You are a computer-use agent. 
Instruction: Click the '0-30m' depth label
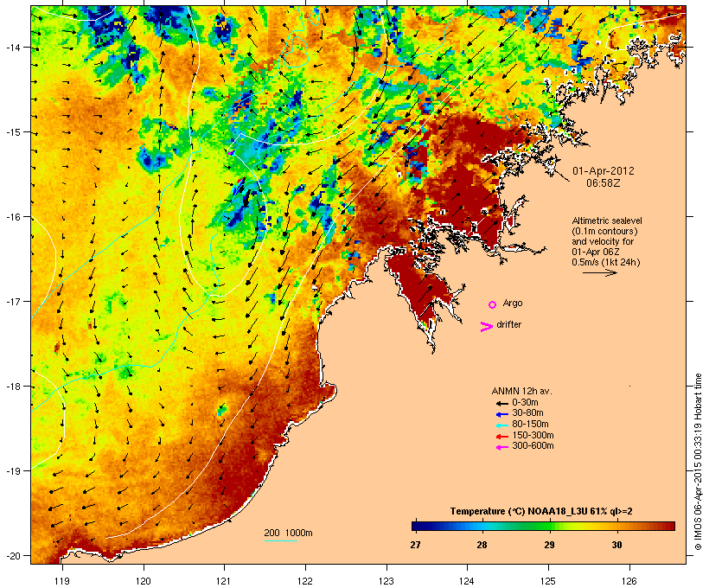pyautogui.click(x=525, y=403)
